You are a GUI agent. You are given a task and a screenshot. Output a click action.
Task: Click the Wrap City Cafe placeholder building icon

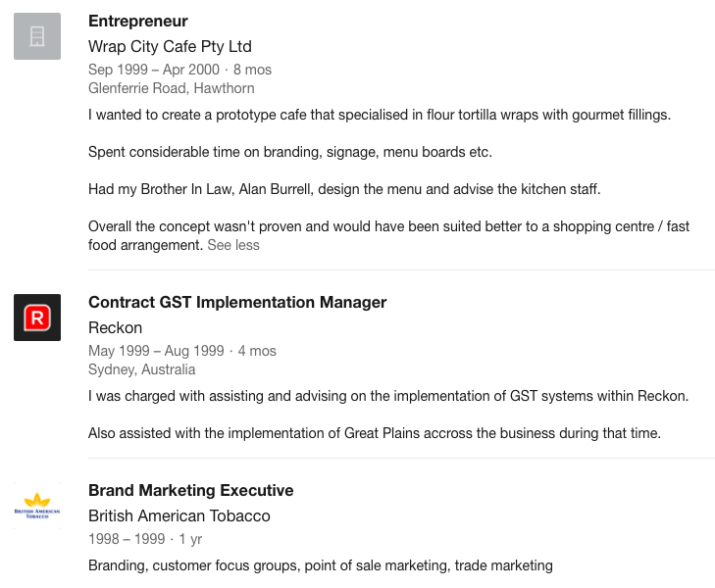tap(37, 36)
